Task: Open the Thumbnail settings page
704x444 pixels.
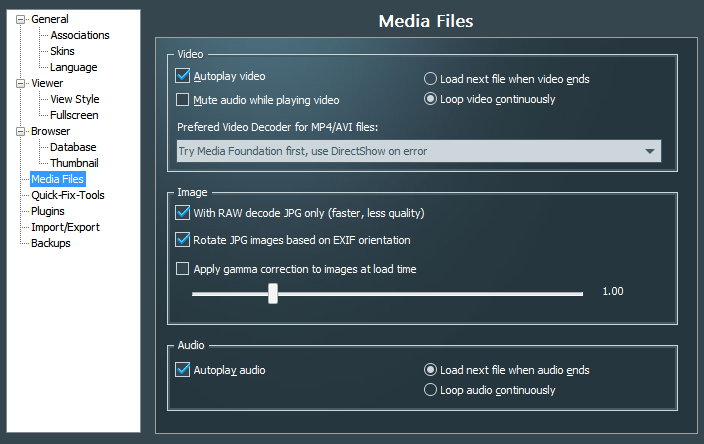Action: 74,163
